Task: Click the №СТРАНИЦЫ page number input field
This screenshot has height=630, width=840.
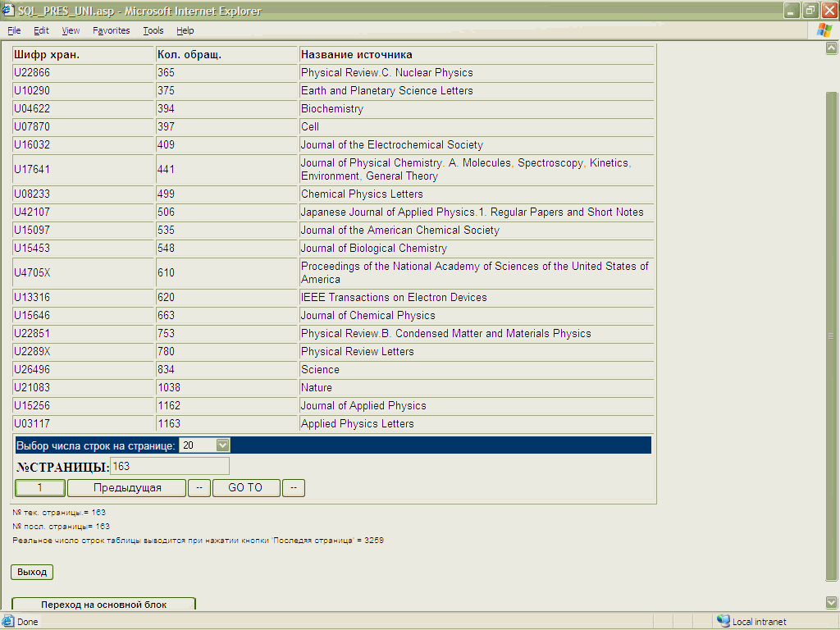Action: click(x=170, y=466)
